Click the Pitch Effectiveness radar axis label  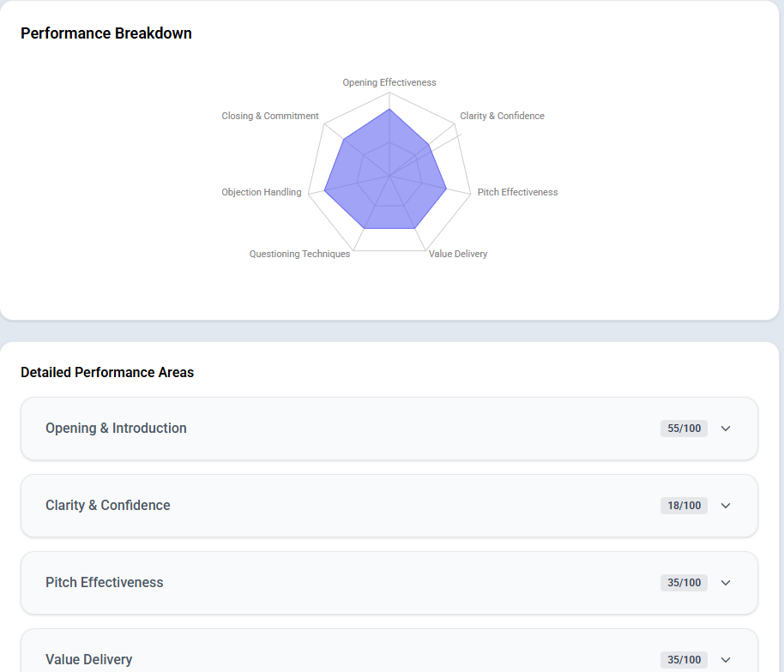tap(517, 192)
